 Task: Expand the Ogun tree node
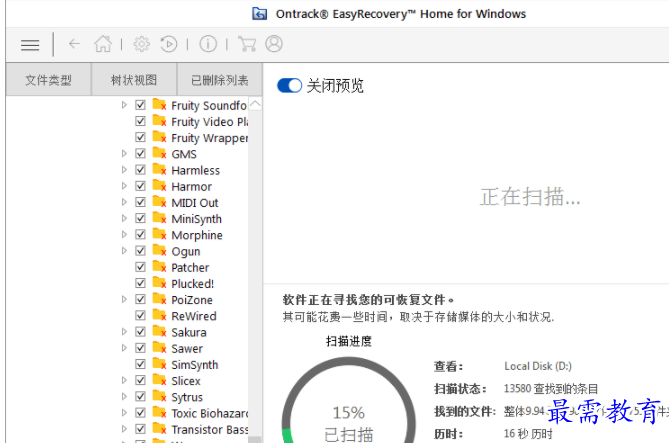point(124,251)
